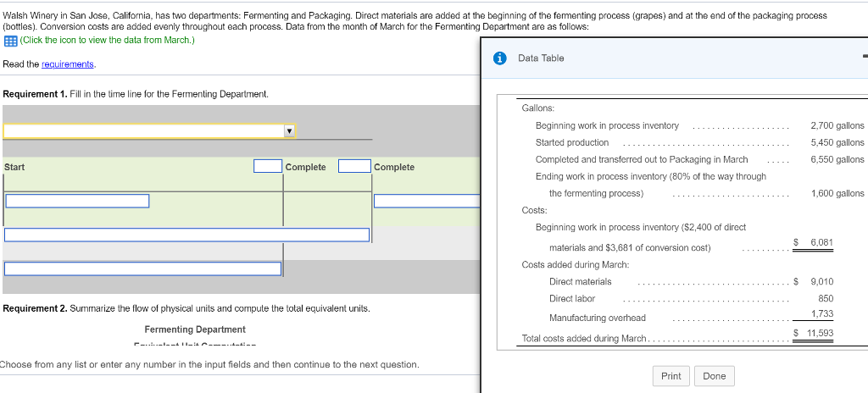Minimize the Data Table dialog
The width and height of the screenshot is (868, 393).
point(865,57)
